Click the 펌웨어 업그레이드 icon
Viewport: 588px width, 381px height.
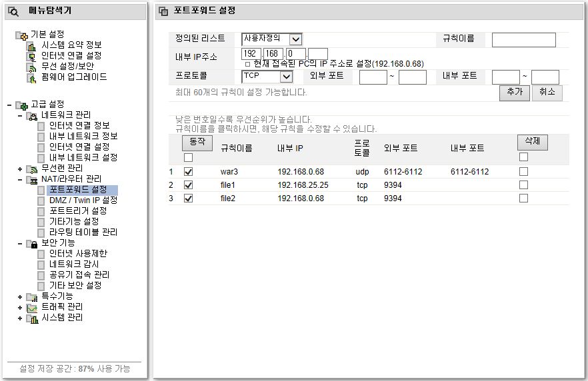tap(31, 78)
